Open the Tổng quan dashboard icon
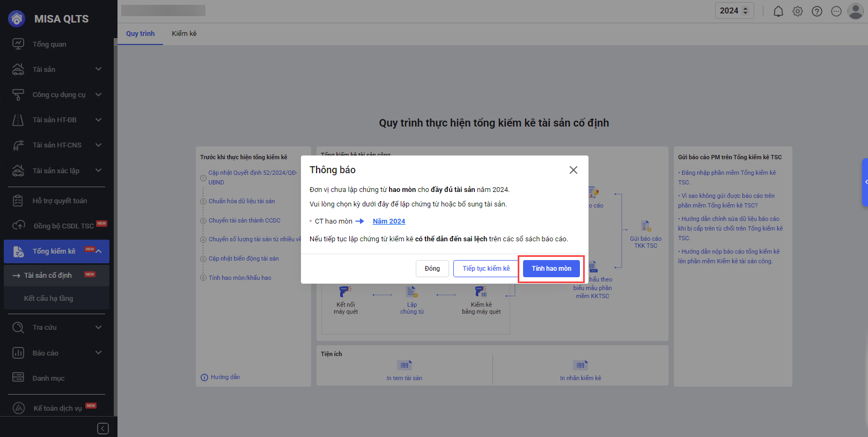 [18, 44]
